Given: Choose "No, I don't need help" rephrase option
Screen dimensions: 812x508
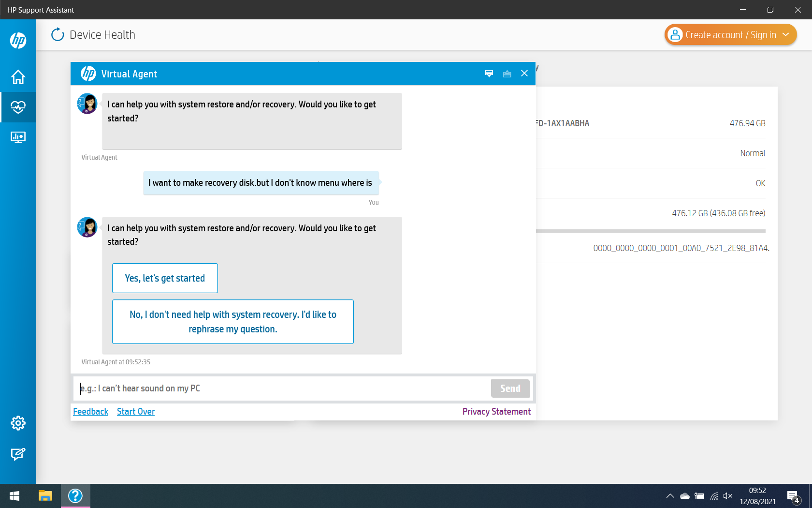Looking at the screenshot, I should [x=233, y=322].
